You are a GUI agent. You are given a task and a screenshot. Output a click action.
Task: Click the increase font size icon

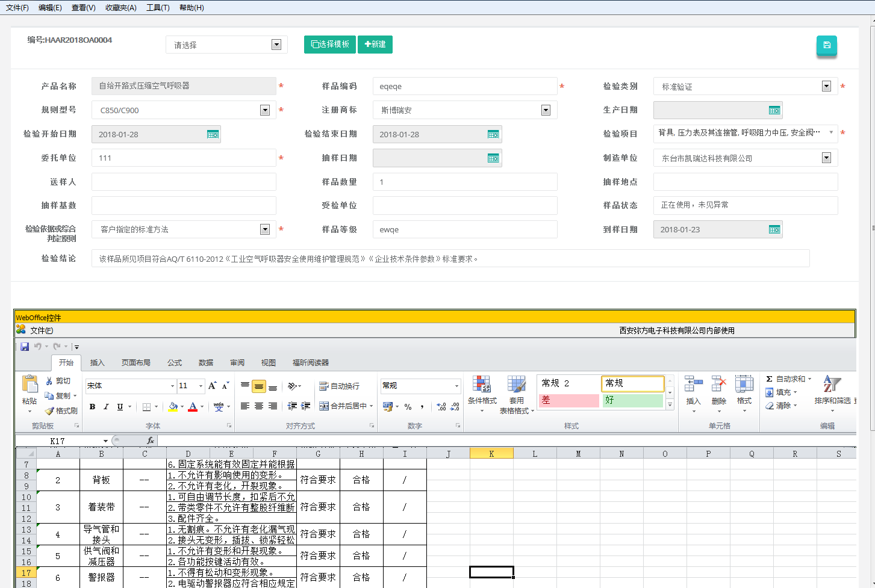(212, 386)
